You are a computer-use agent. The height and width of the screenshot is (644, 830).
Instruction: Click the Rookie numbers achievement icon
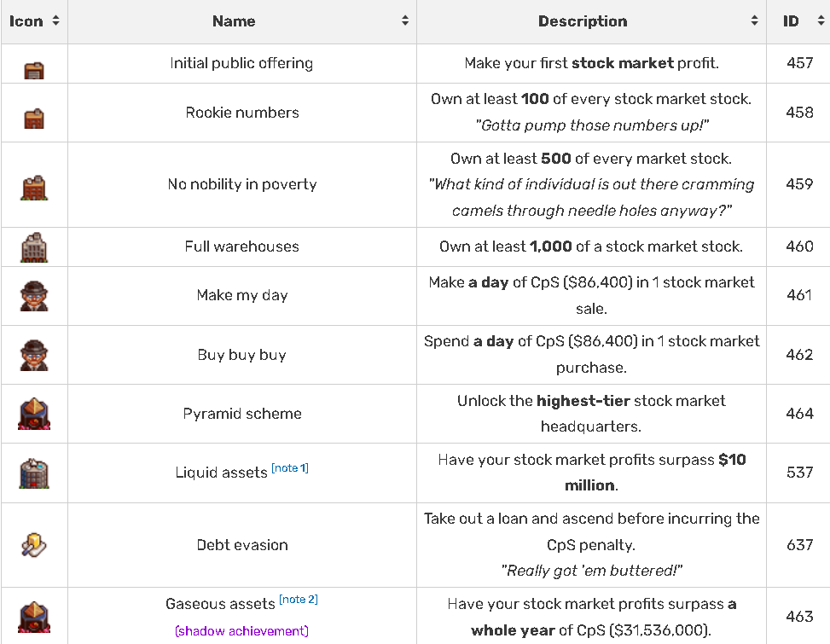[x=34, y=119]
